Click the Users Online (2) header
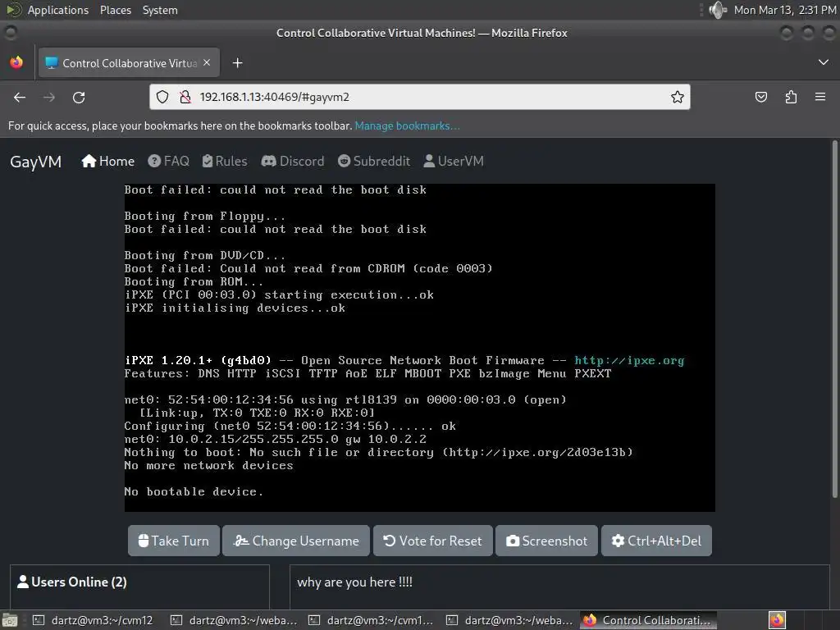 click(72, 582)
